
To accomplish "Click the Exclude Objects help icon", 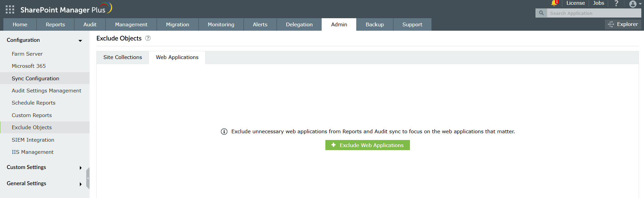I will 148,38.
